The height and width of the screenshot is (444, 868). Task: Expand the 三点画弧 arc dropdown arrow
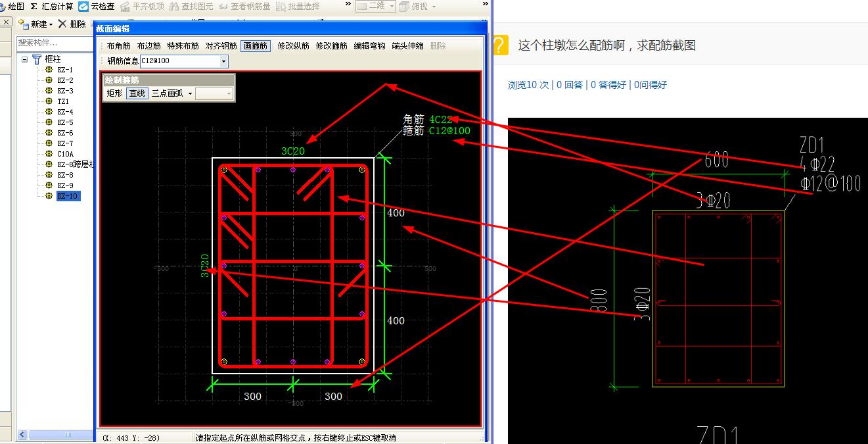[190, 93]
